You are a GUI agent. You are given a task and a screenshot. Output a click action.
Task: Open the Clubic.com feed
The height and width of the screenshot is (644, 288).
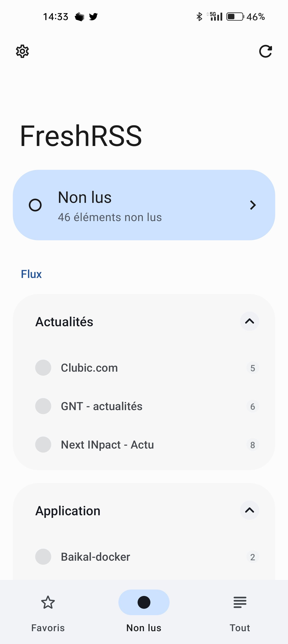tap(89, 368)
